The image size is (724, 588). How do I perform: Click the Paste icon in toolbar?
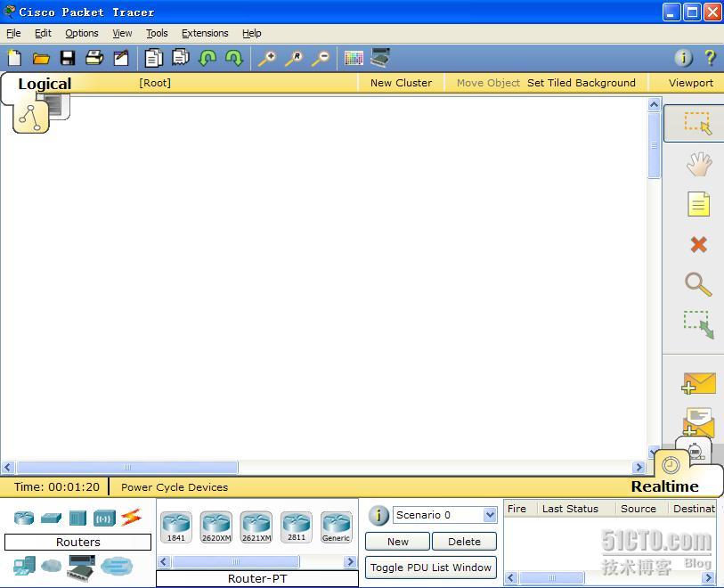coord(181,58)
